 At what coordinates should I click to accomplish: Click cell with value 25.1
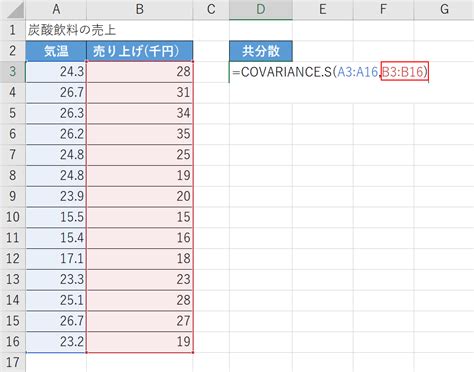click(x=56, y=300)
